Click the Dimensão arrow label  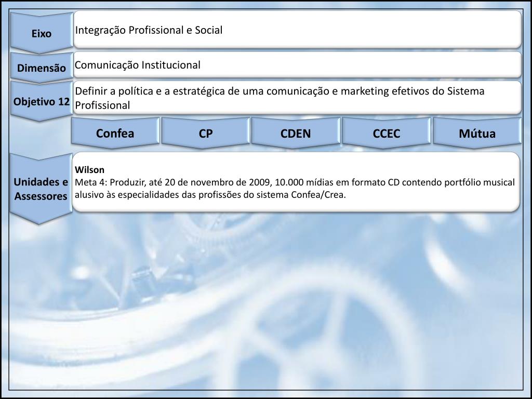click(x=42, y=68)
